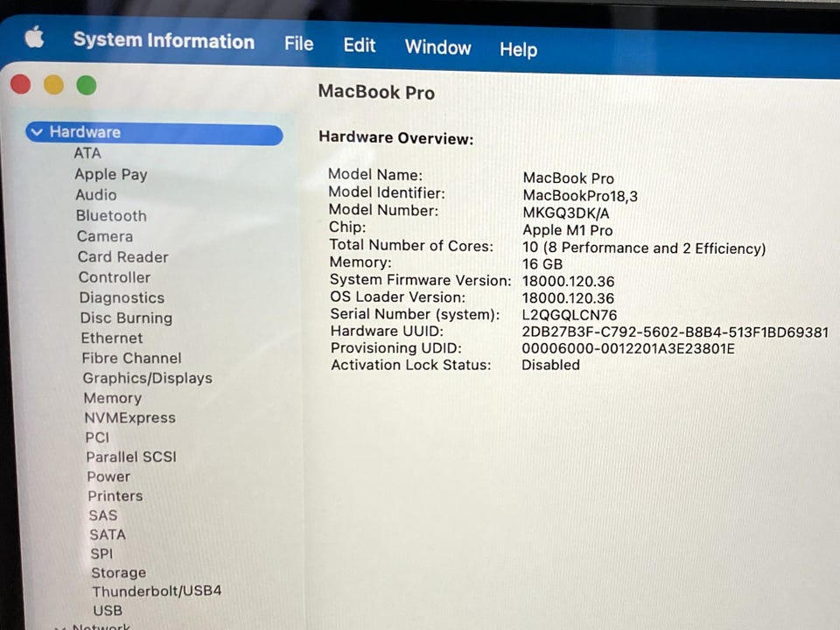Open the File menu
The image size is (840, 630).
coord(299,44)
